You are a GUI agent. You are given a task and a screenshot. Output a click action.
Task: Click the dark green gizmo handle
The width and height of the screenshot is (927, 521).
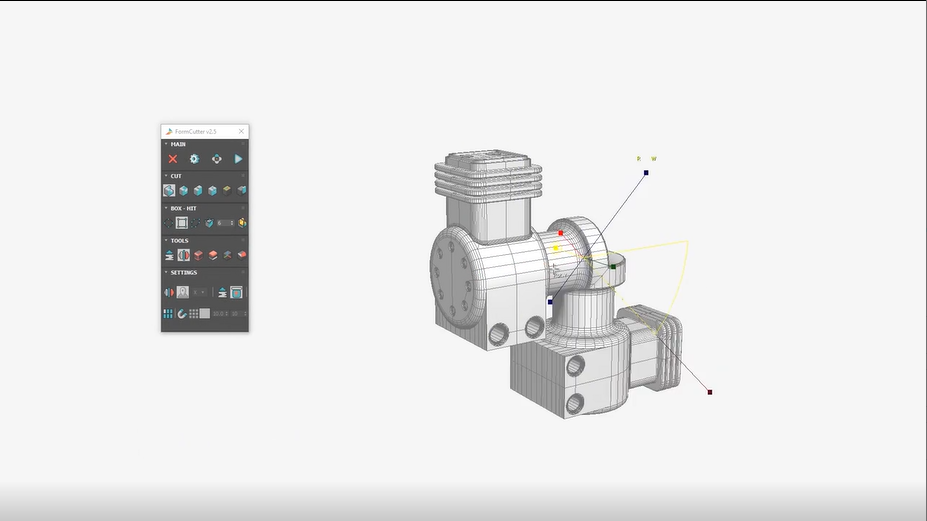(x=613, y=267)
